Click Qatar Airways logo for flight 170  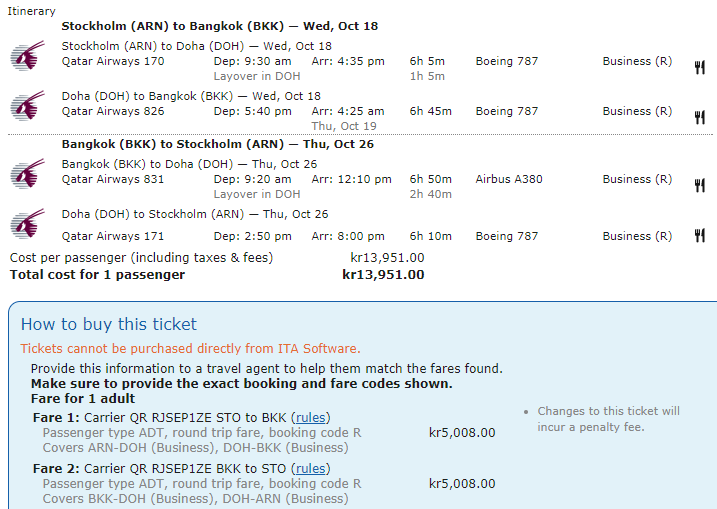point(27,55)
